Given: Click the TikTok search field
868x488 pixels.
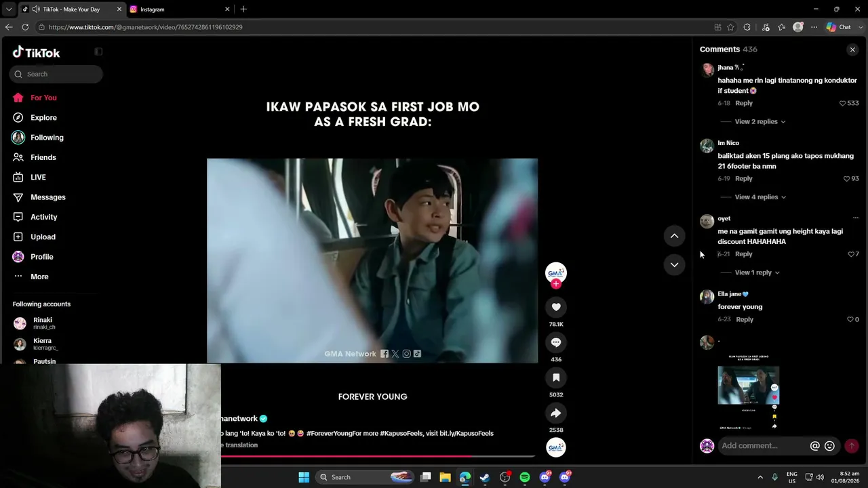Looking at the screenshot, I should [56, 74].
